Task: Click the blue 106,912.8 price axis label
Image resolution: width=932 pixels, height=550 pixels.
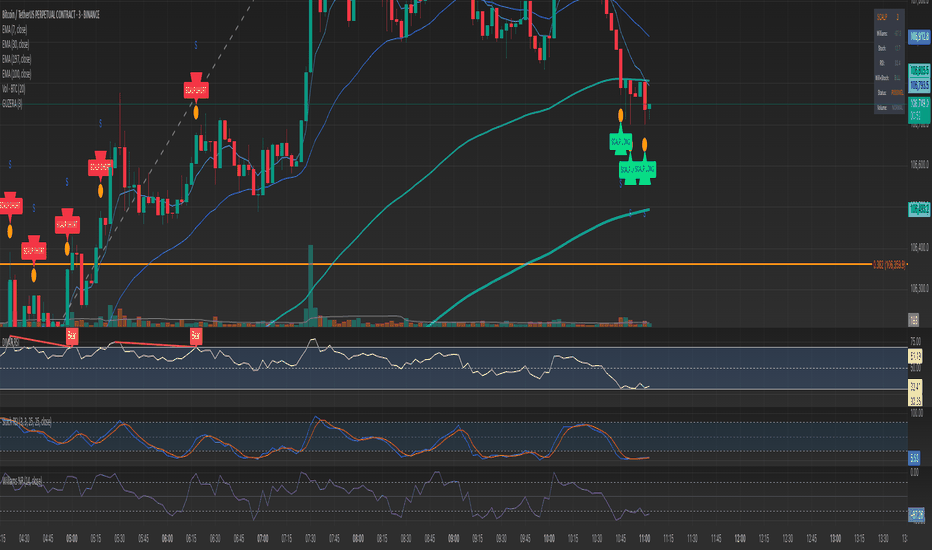Action: 919,37
